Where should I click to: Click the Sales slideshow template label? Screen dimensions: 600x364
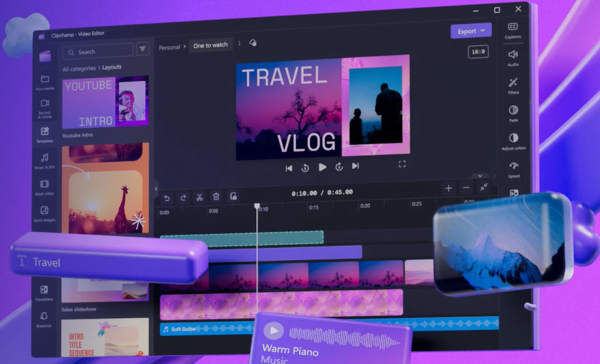click(79, 309)
